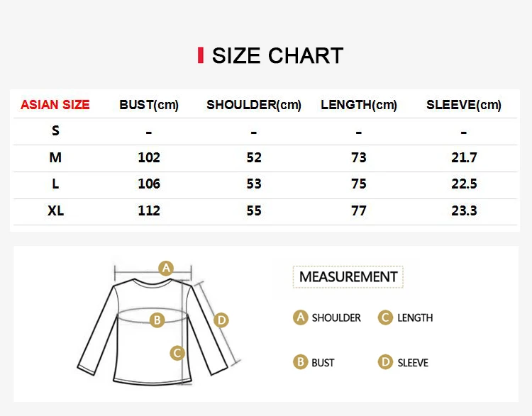Select the XL size row label
The image size is (532, 416).
pos(55,210)
